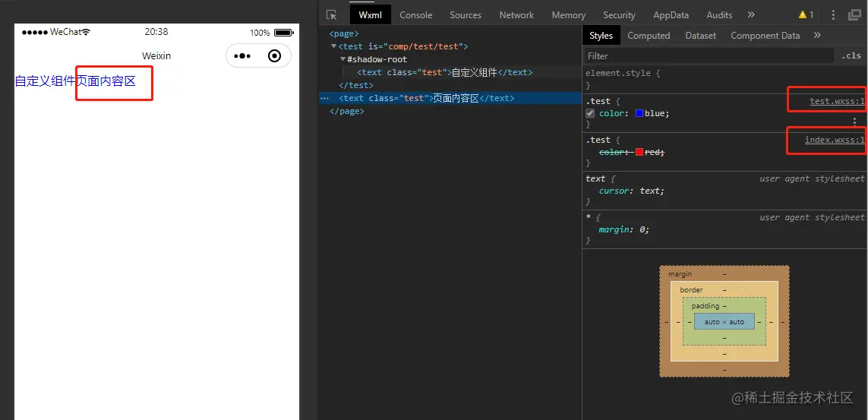Open the Memory tab
The image size is (868, 420).
(x=569, y=15)
